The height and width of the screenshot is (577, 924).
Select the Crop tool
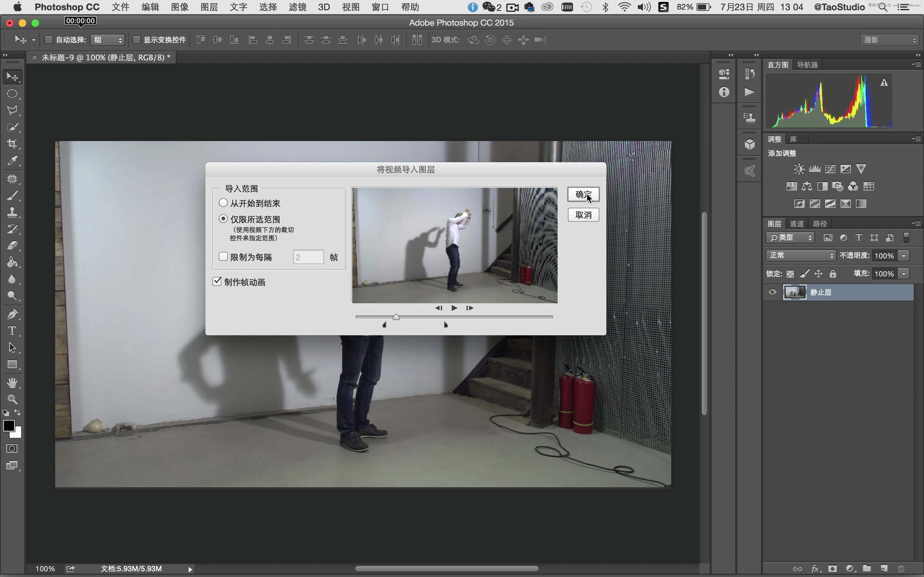(x=13, y=144)
